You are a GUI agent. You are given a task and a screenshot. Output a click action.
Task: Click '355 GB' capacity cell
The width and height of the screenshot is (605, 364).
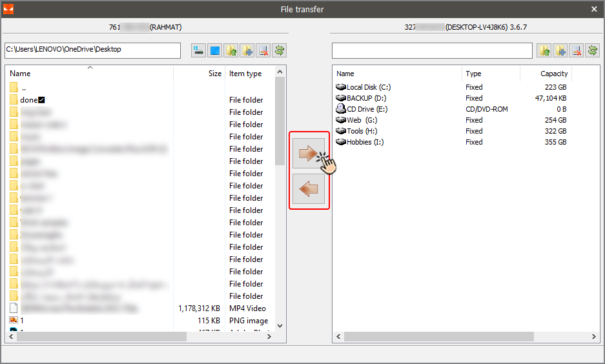pos(556,142)
